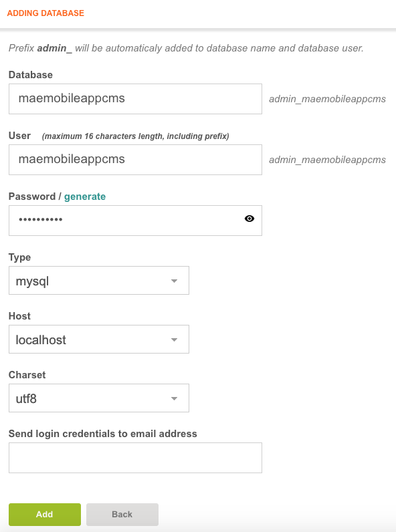Click the User field label
The height and width of the screenshot is (532, 396).
click(x=19, y=136)
